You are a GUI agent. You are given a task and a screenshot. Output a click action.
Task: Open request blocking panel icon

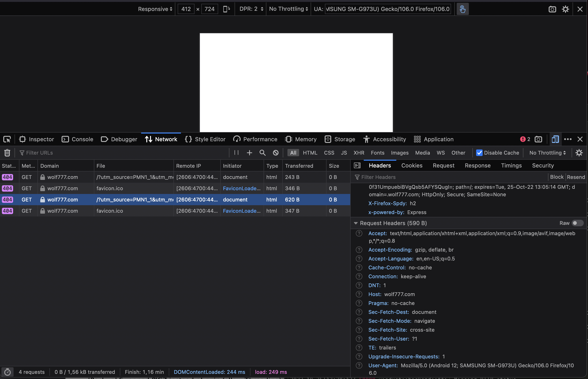pos(276,153)
